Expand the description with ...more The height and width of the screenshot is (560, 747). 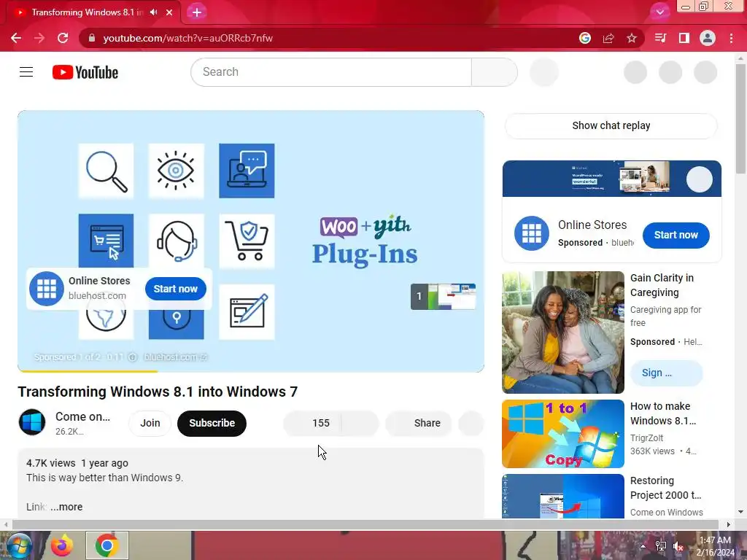coord(66,507)
